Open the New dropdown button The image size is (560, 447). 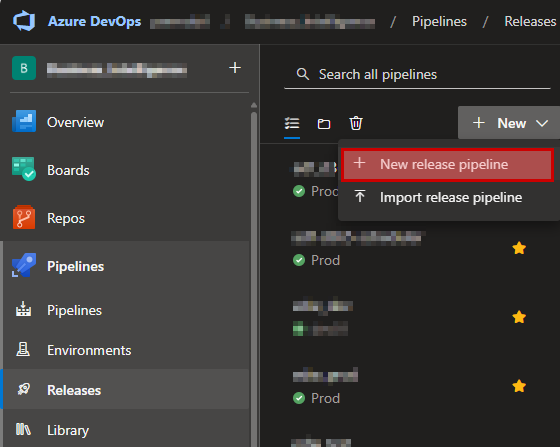tap(509, 123)
